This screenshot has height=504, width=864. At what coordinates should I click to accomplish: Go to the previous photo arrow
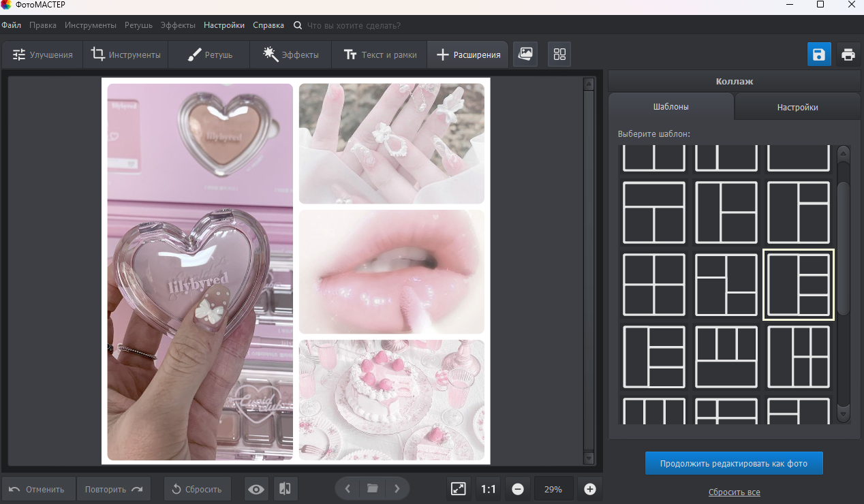(348, 488)
